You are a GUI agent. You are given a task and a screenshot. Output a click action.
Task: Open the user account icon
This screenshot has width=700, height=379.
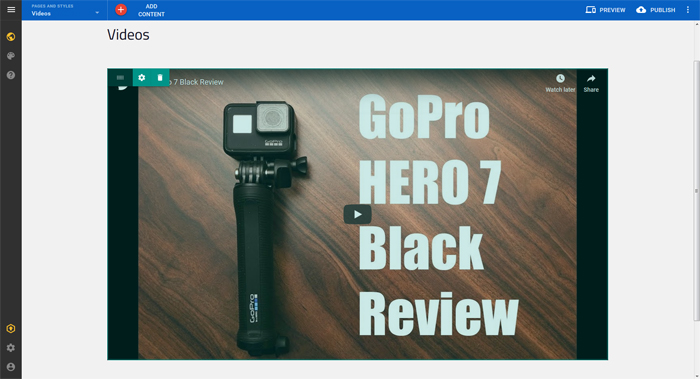coord(11,367)
